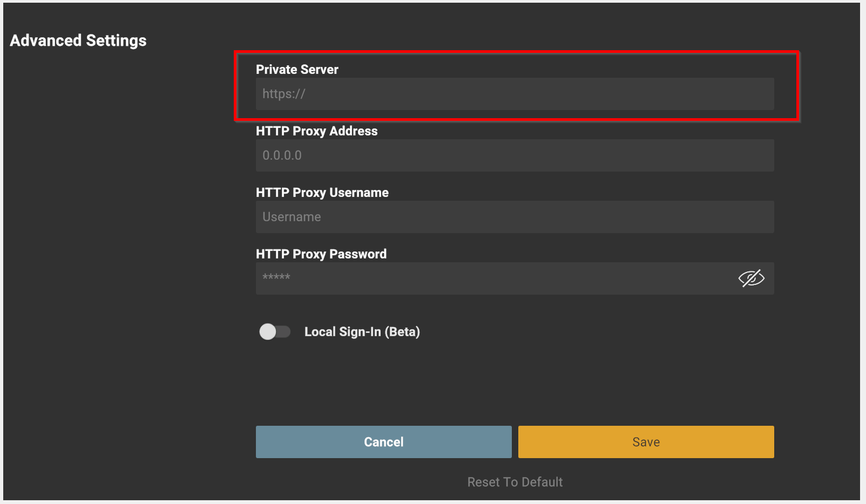Click the Private Server URL field
The image size is (866, 504).
click(514, 94)
